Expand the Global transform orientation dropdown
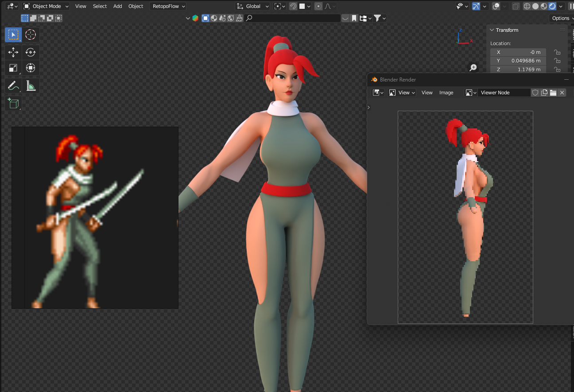This screenshot has width=574, height=392. (x=253, y=6)
